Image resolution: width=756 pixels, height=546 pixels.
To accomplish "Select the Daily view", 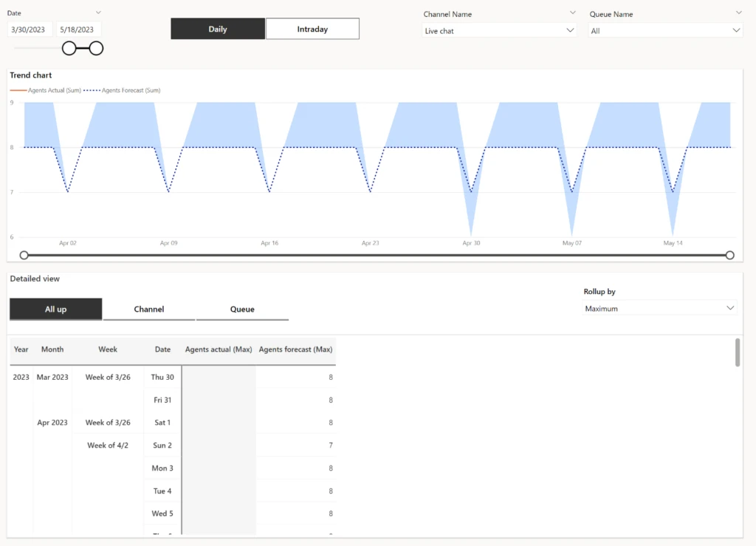I will pos(218,28).
